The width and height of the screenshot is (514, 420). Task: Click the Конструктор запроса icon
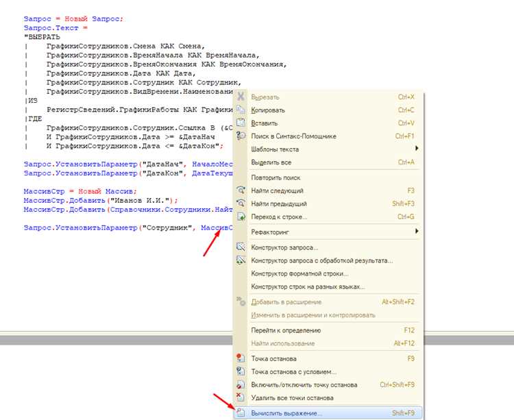click(x=241, y=247)
